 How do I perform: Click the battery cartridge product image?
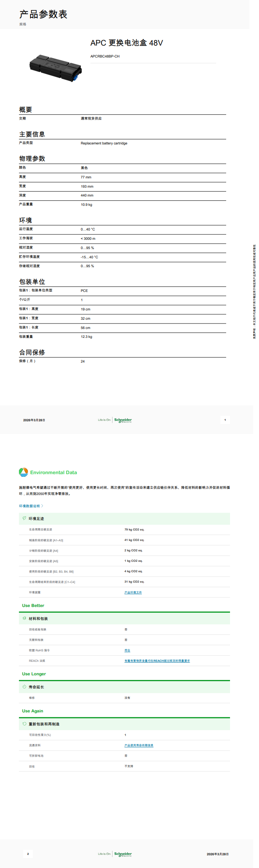pyautogui.click(x=56, y=68)
